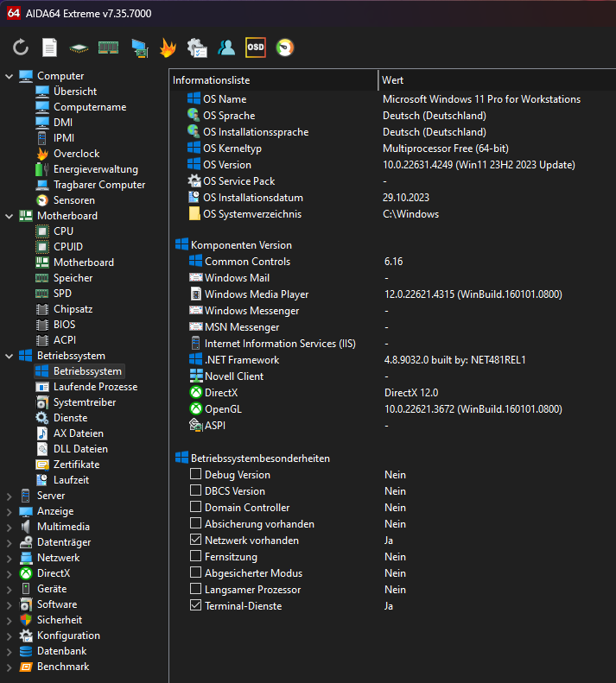The height and width of the screenshot is (683, 616).
Task: Expand the Netzwerk tree node
Action: tap(9, 559)
